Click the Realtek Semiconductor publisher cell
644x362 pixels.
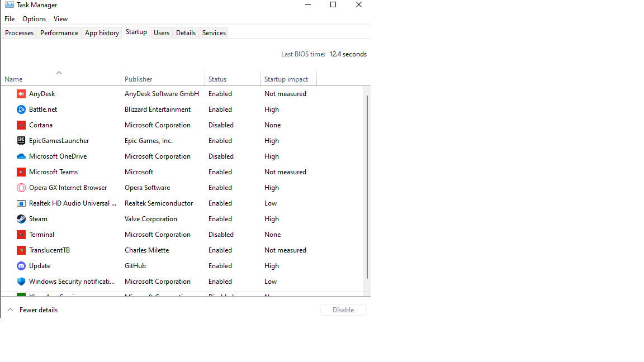click(x=159, y=203)
